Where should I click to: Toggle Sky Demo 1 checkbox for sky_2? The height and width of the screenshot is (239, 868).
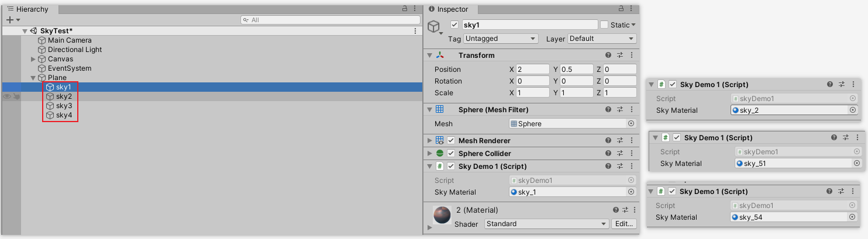pos(673,85)
